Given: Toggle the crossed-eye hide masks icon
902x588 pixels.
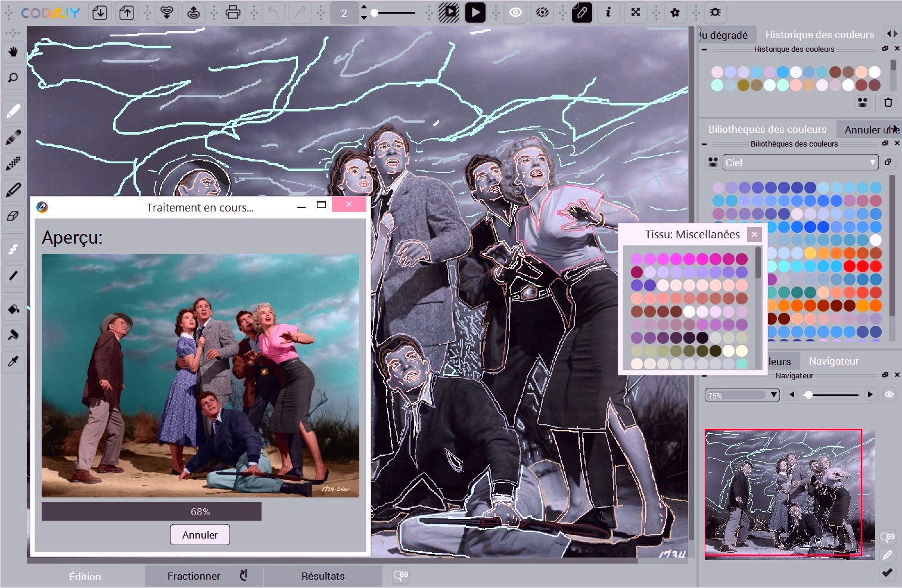Looking at the screenshot, I should 542,13.
